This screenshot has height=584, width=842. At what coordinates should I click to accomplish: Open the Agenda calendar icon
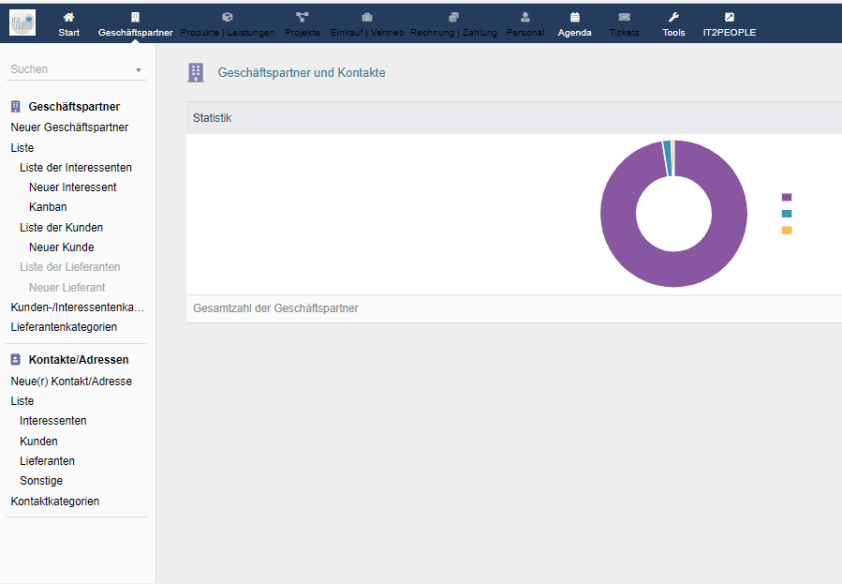pyautogui.click(x=575, y=17)
